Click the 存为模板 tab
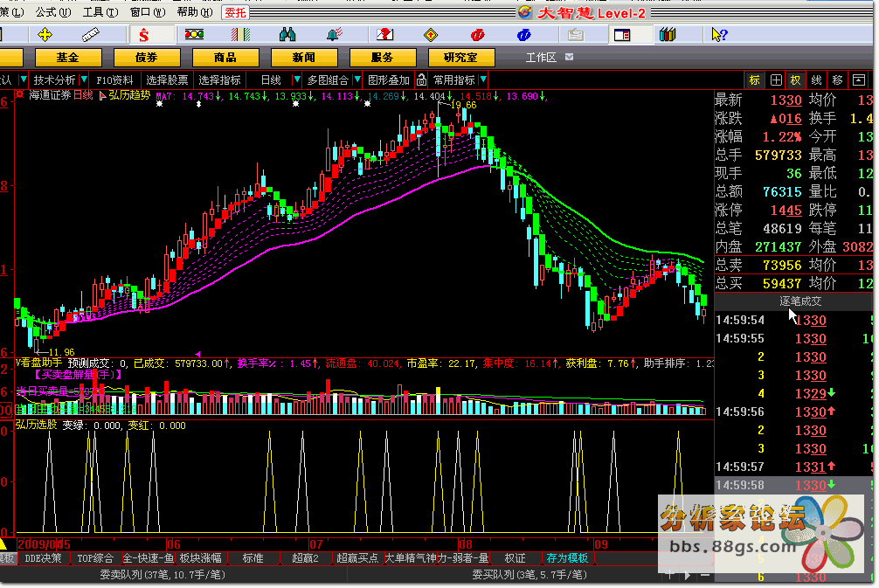 567,558
